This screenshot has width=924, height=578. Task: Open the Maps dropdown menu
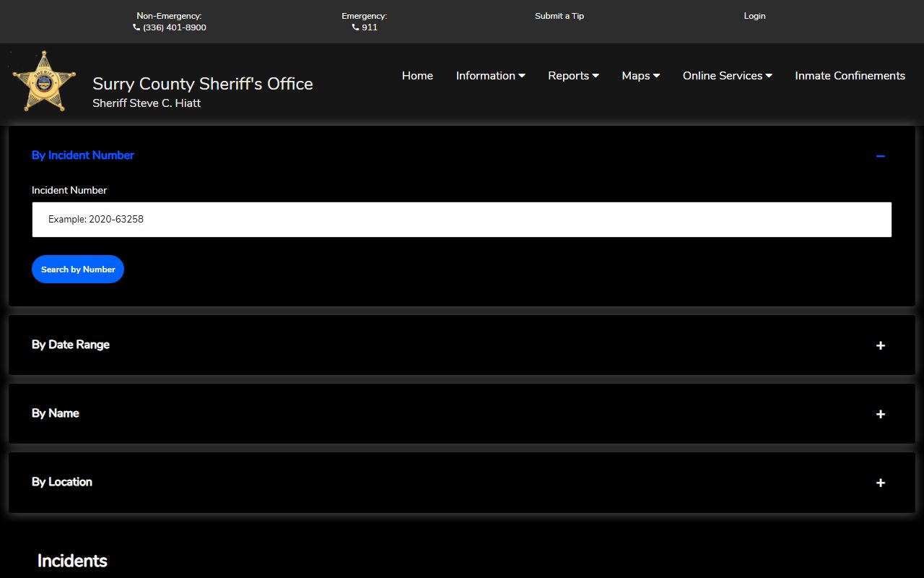[x=641, y=76]
